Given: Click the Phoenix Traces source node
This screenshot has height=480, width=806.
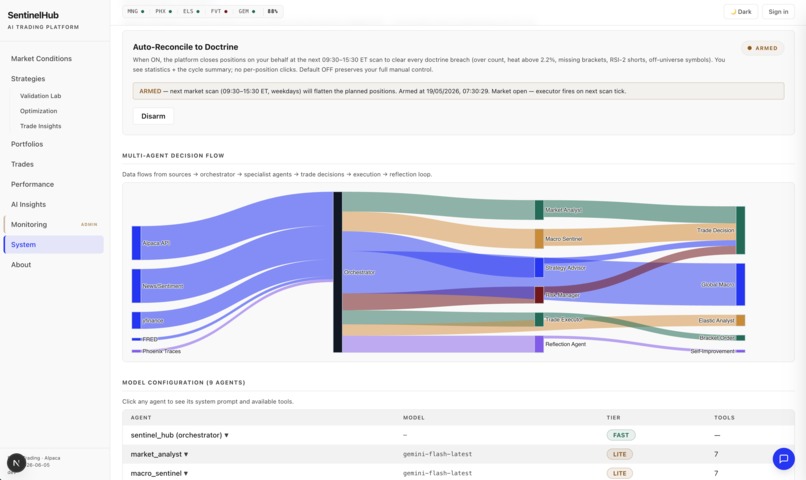Looking at the screenshot, I should 136,351.
